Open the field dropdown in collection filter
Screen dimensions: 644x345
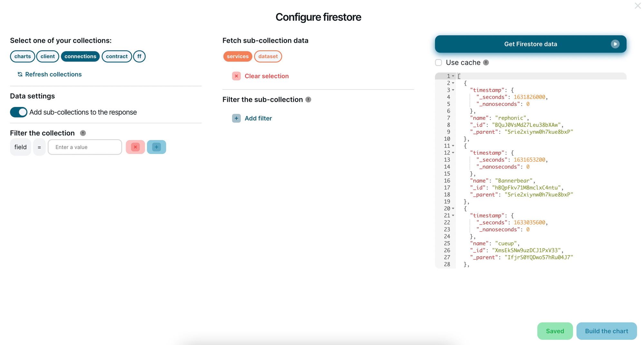click(x=20, y=147)
